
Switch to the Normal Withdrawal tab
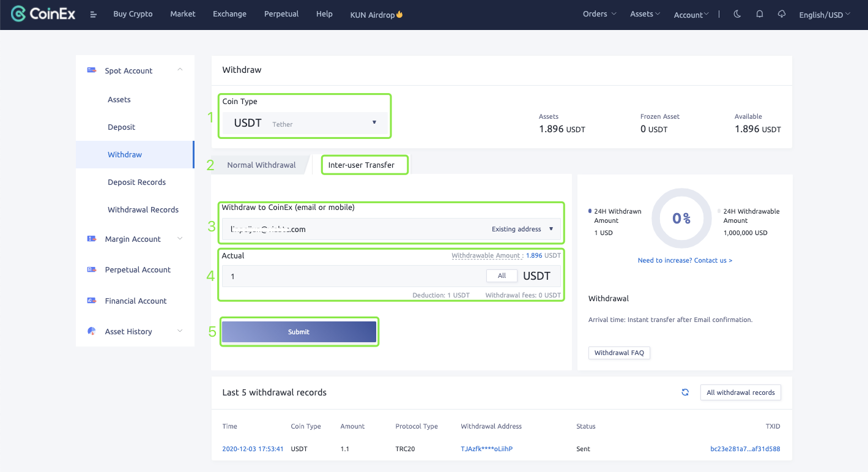point(261,165)
